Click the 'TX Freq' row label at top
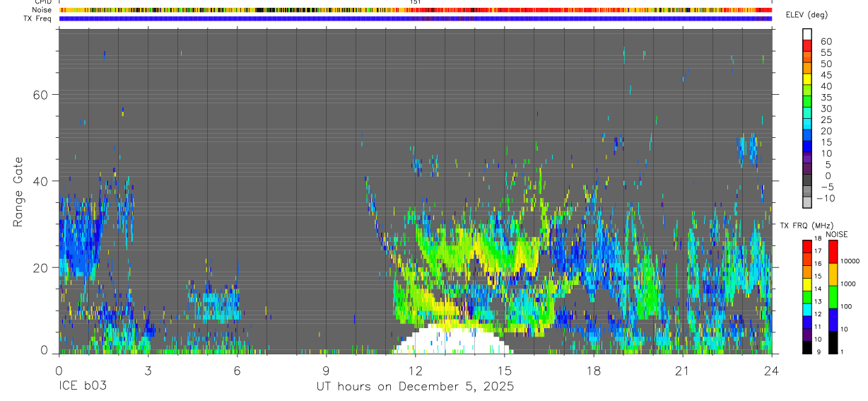Viewport: 868px width, 401px height. [39, 18]
